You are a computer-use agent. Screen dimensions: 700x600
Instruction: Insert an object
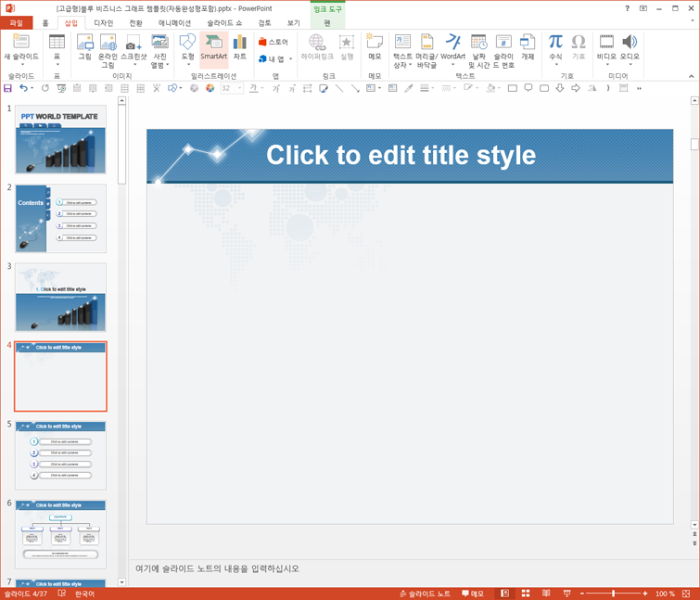pyautogui.click(x=528, y=47)
